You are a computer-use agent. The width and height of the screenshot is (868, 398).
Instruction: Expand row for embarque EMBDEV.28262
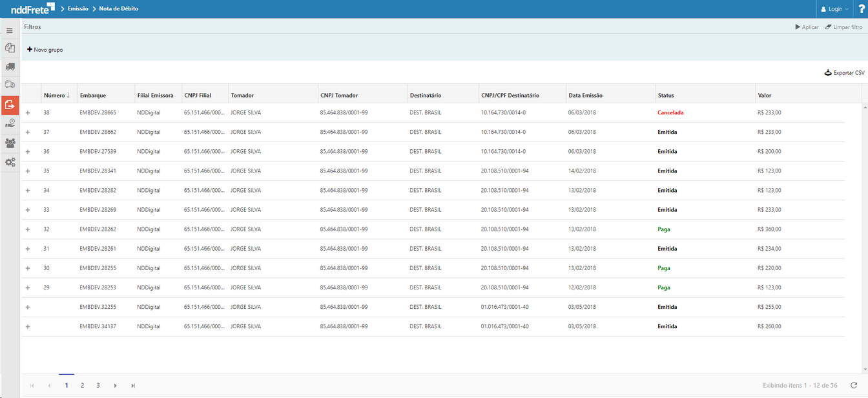(x=28, y=229)
